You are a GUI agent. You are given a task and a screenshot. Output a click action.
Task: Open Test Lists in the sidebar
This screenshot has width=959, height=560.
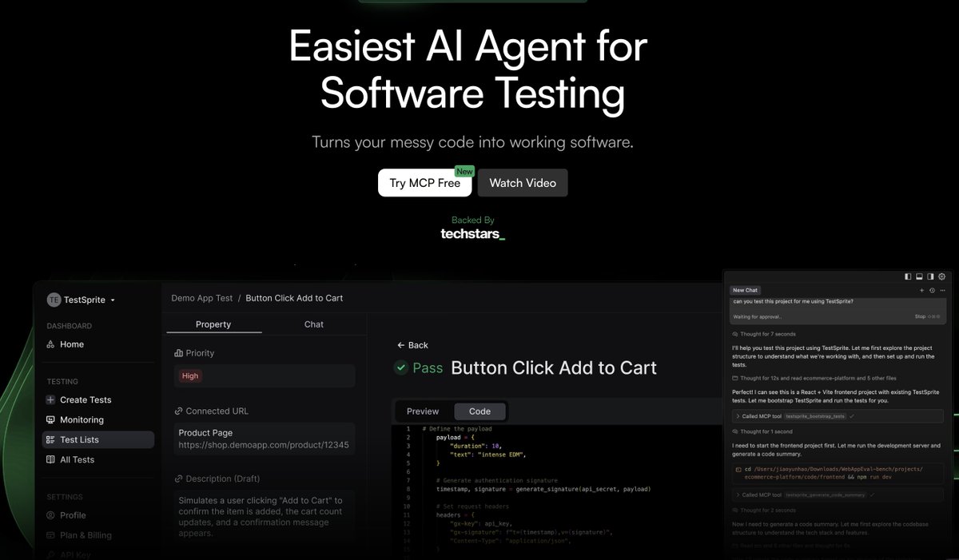[x=97, y=439]
